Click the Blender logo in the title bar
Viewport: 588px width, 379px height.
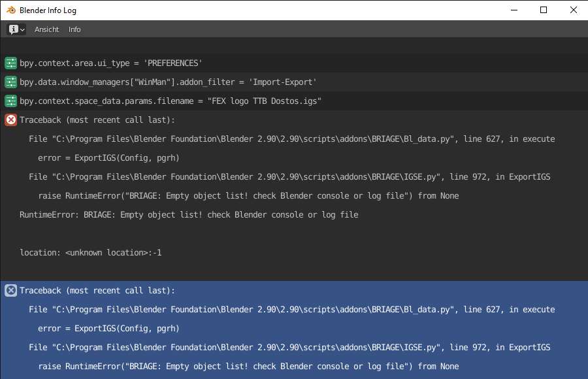(x=11, y=10)
